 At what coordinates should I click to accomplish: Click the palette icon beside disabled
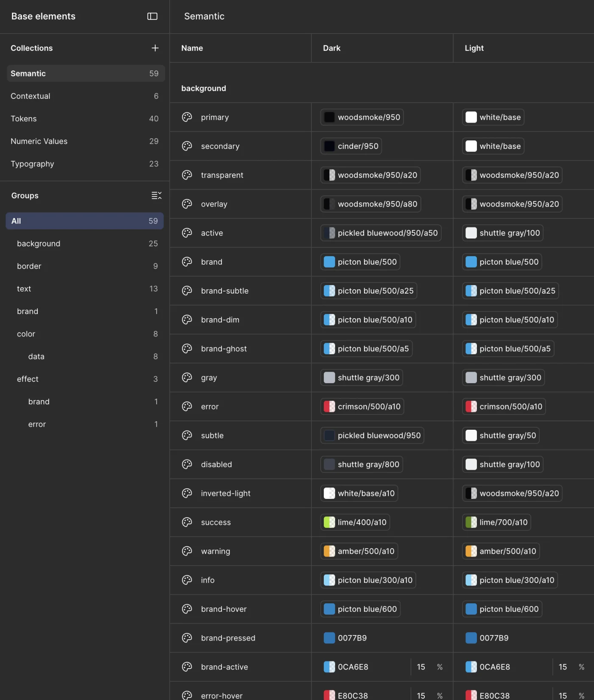coord(187,464)
